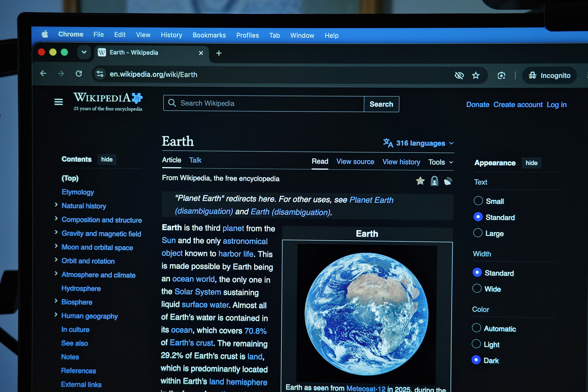588x392 pixels.
Task: Expand Biosphere section in contents
Action: click(56, 301)
